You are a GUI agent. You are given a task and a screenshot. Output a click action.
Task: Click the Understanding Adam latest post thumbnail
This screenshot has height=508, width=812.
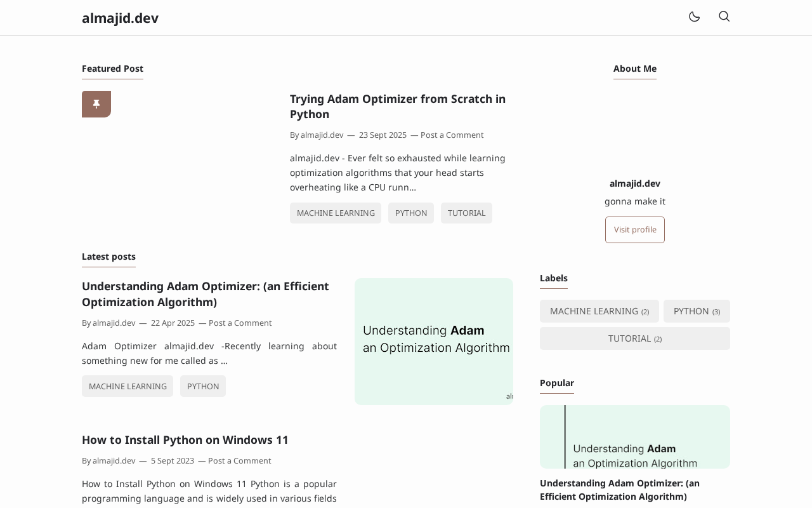[434, 342]
